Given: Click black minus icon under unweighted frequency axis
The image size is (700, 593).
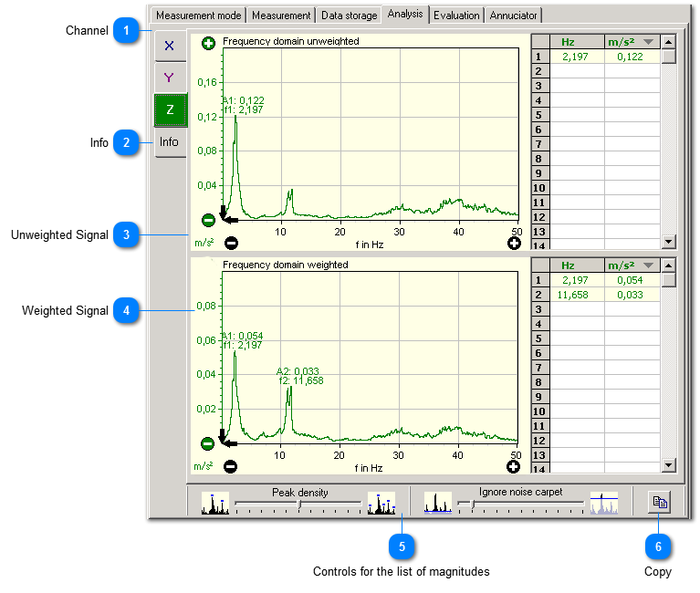Looking at the screenshot, I should 231,244.
